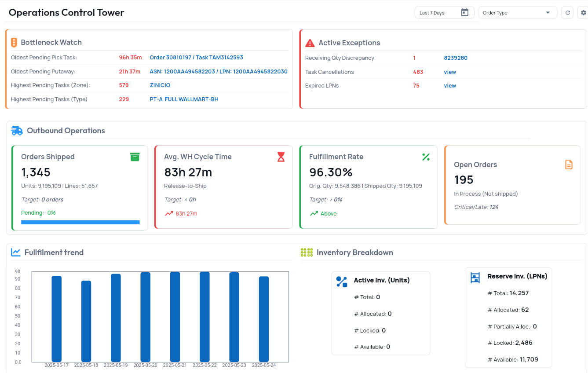Click the ZINICIO zone link

(x=160, y=85)
